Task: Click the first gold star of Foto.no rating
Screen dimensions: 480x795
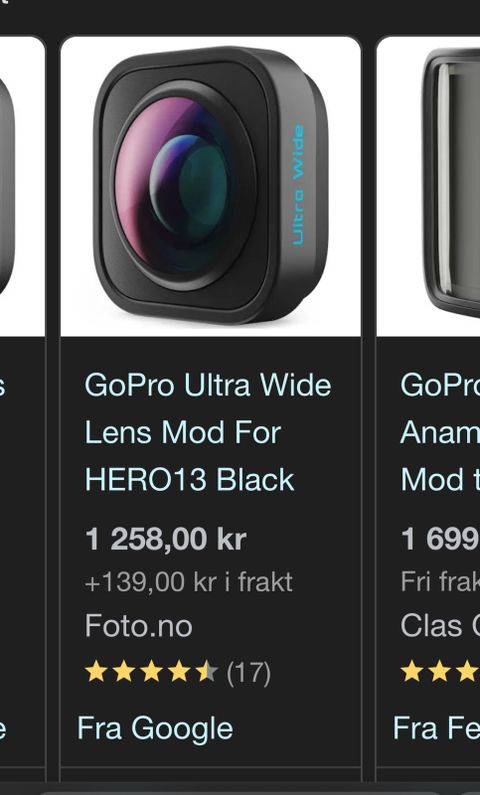Action: click(96, 672)
